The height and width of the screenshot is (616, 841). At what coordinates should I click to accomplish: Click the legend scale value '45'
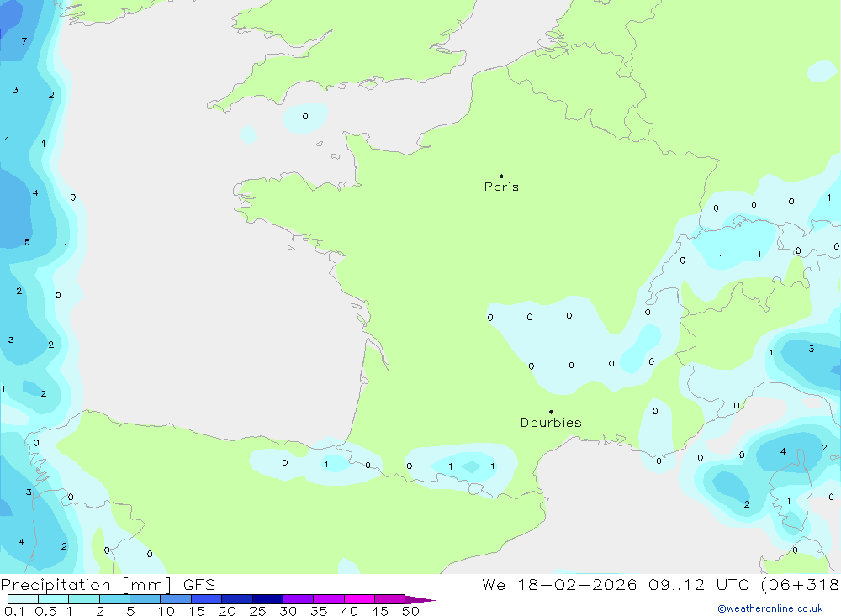click(380, 611)
